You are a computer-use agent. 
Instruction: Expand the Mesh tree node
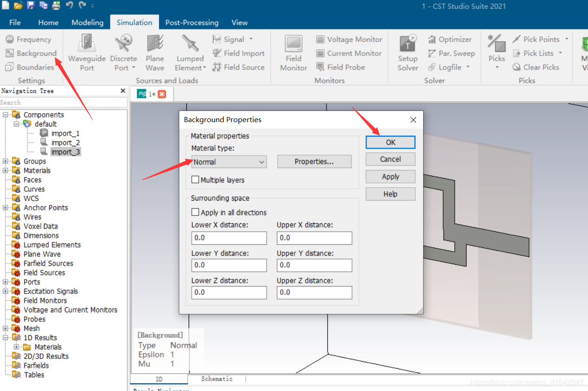[6, 328]
